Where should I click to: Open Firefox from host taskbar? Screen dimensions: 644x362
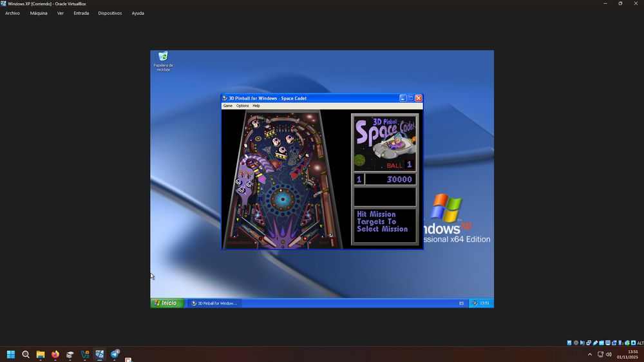click(x=55, y=354)
